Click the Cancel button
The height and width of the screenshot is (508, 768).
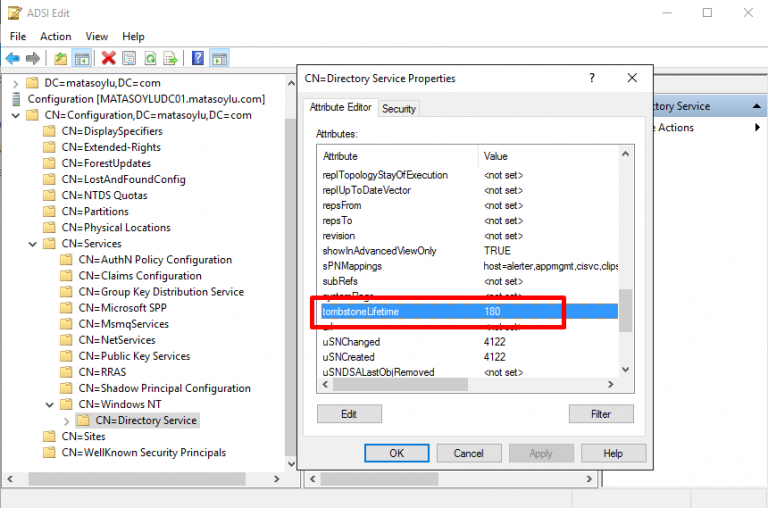pos(469,453)
